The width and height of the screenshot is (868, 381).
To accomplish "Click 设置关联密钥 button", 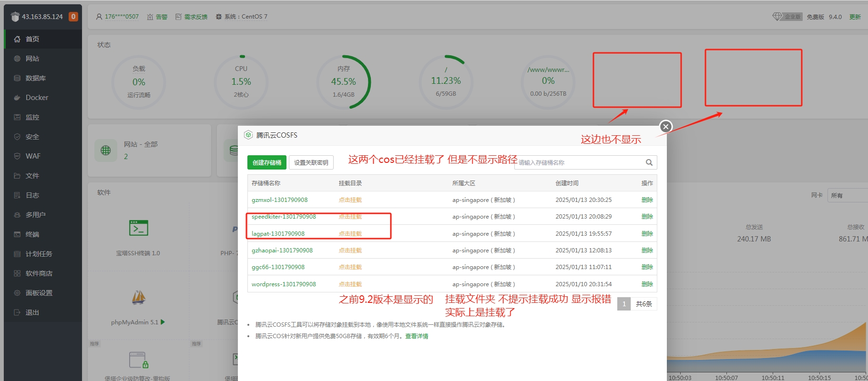I will pyautogui.click(x=311, y=162).
